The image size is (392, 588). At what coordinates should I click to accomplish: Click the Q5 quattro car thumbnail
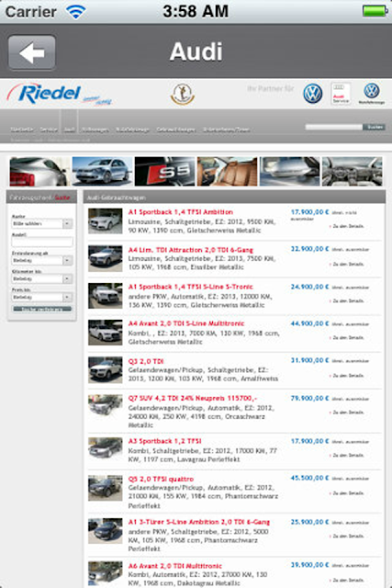point(106,488)
